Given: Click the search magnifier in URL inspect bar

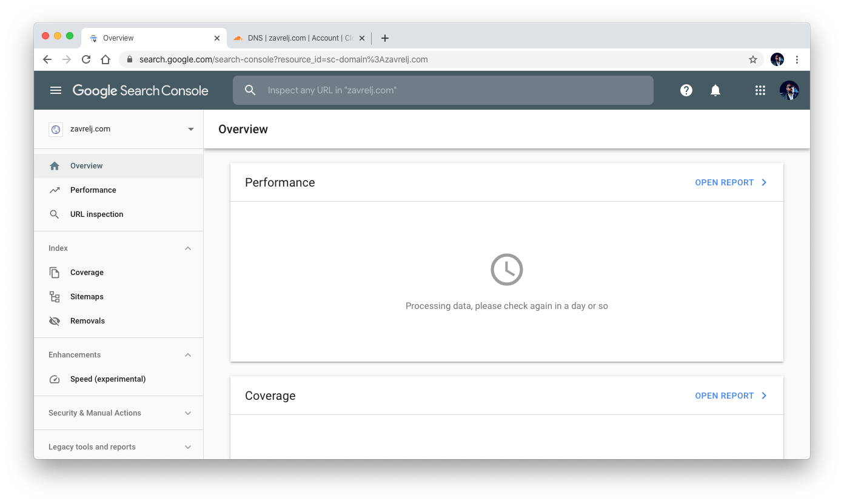Looking at the screenshot, I should click(250, 90).
